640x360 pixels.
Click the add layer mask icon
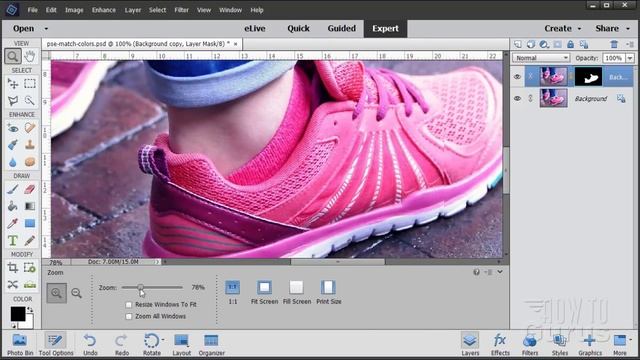[557, 44]
